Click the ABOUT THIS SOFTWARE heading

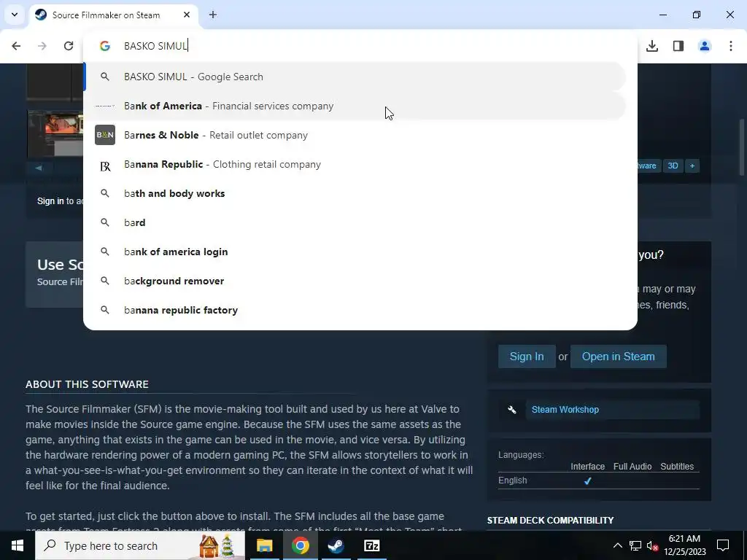point(88,384)
